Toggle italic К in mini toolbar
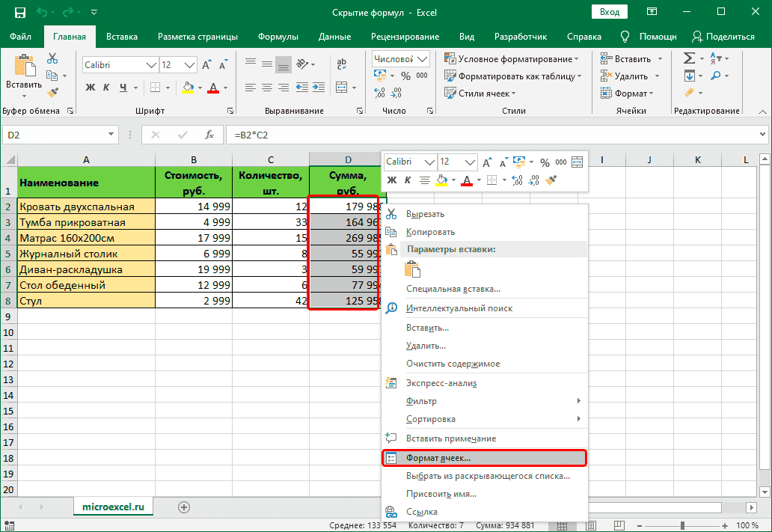The width and height of the screenshot is (772, 532). [x=408, y=180]
